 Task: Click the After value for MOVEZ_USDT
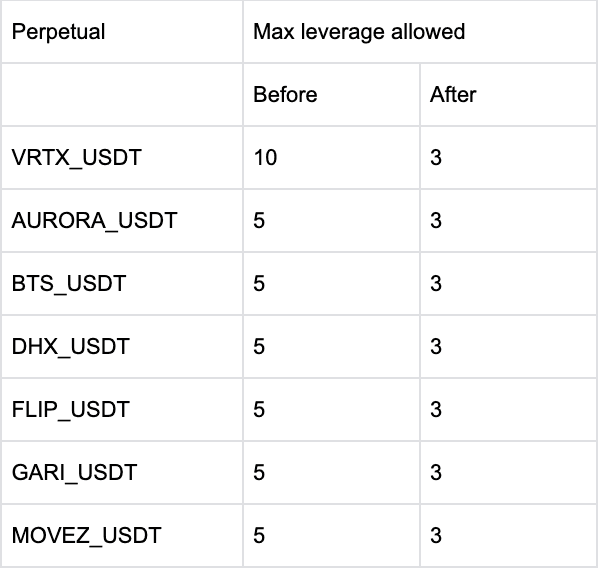(436, 536)
